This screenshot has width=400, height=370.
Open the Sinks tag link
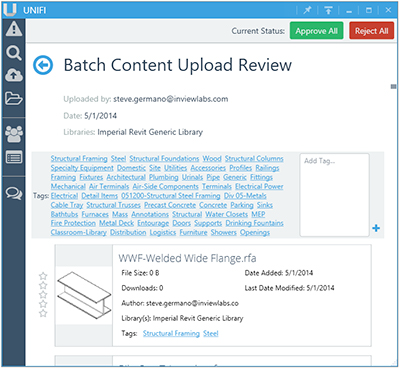(x=265, y=205)
